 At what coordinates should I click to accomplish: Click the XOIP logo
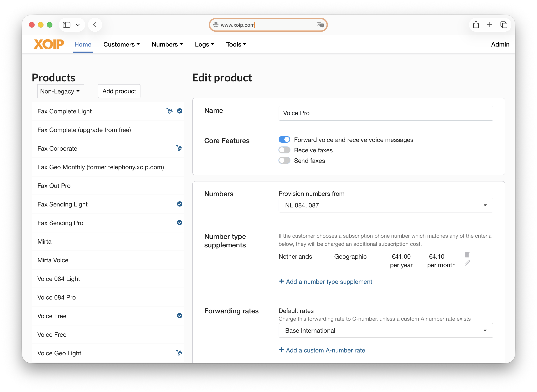(x=49, y=44)
